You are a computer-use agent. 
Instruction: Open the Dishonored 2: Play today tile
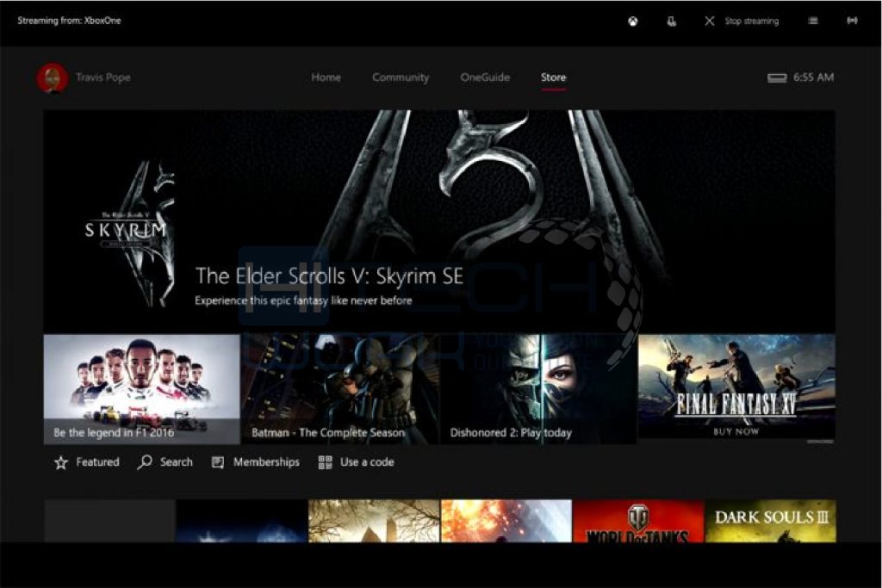tap(537, 389)
